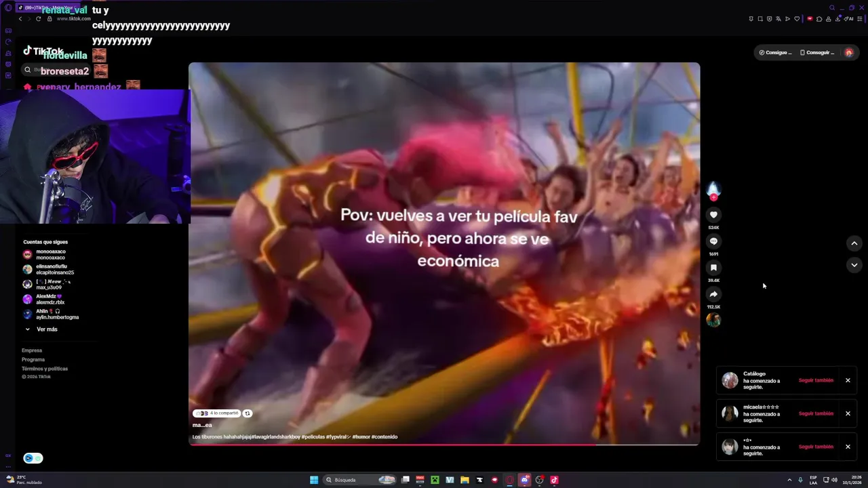Take a snapshot with the crop icon
This screenshot has width=868, height=488.
[760, 19]
